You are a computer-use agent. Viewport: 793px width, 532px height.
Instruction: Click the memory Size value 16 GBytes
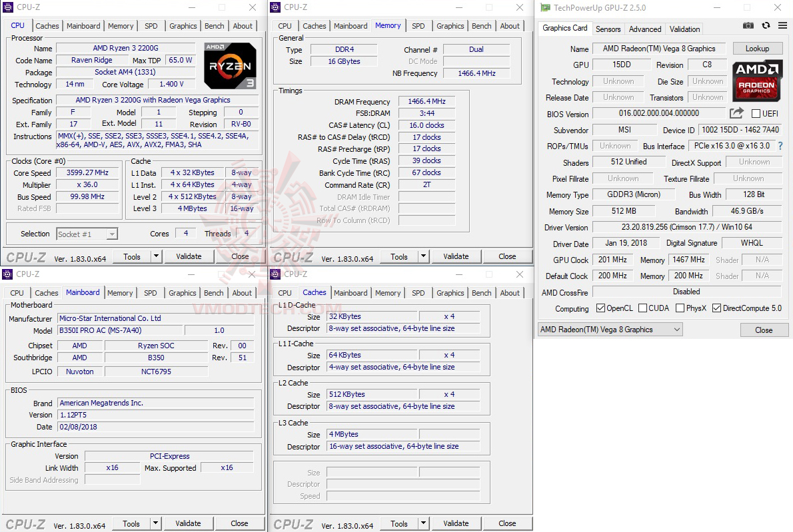click(344, 61)
